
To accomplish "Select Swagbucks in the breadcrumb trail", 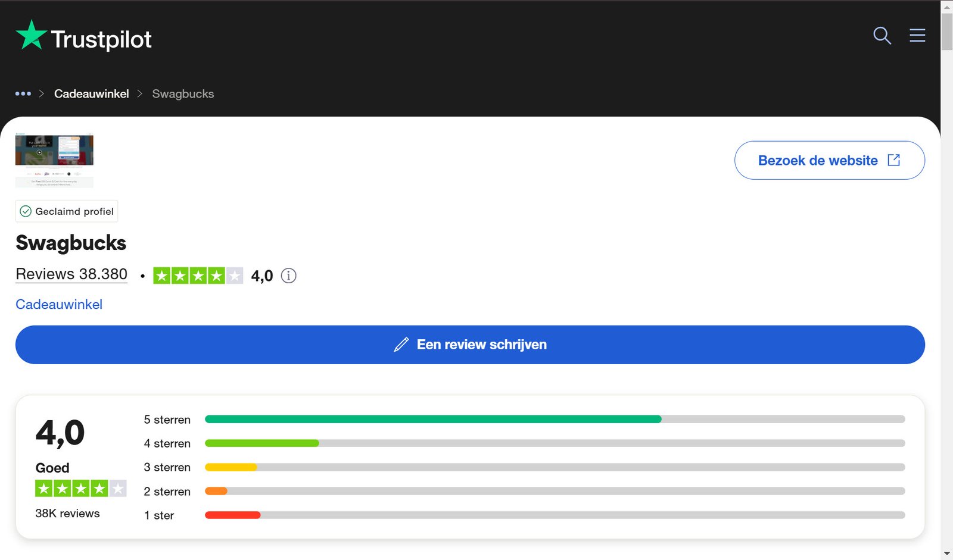I will click(x=183, y=93).
